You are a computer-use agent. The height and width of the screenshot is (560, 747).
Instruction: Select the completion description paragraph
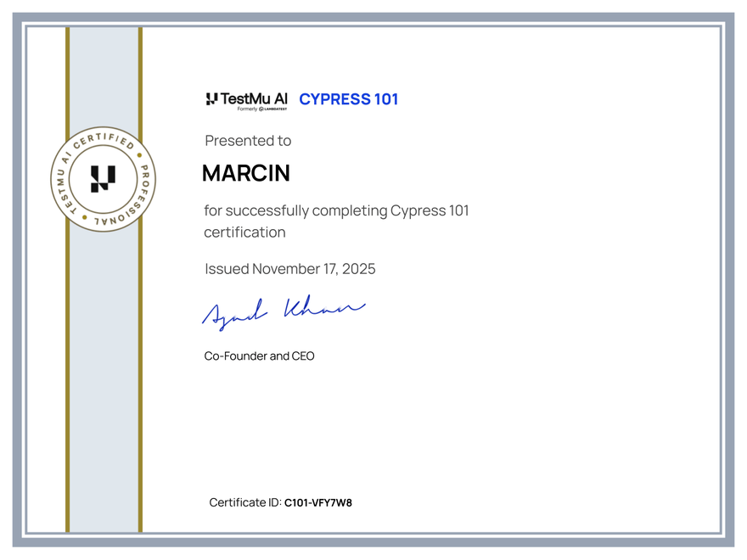point(336,221)
